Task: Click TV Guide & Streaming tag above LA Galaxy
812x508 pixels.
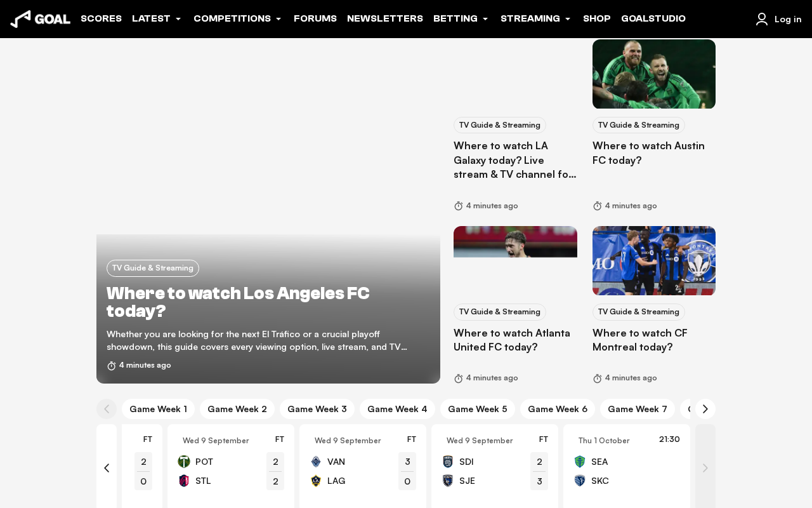Action: (x=500, y=125)
